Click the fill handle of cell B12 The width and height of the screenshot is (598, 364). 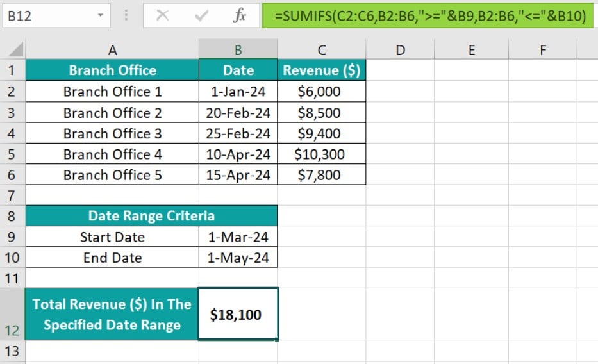pyautogui.click(x=278, y=340)
